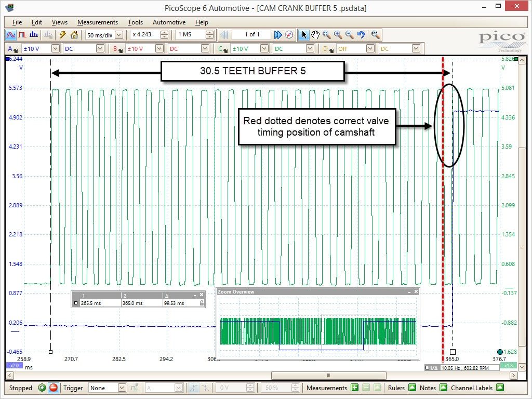Add measurement with green plus button
Viewport: 532px width, 399px height.
coord(354,388)
